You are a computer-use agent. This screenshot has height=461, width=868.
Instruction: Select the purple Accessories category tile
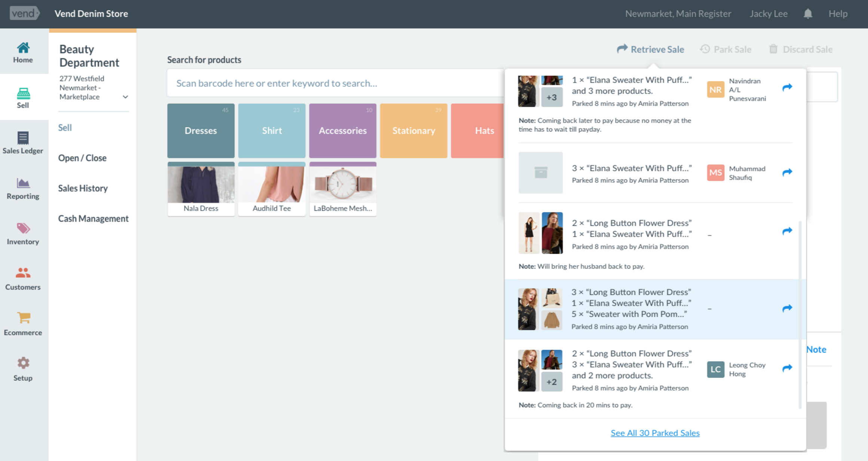(342, 131)
